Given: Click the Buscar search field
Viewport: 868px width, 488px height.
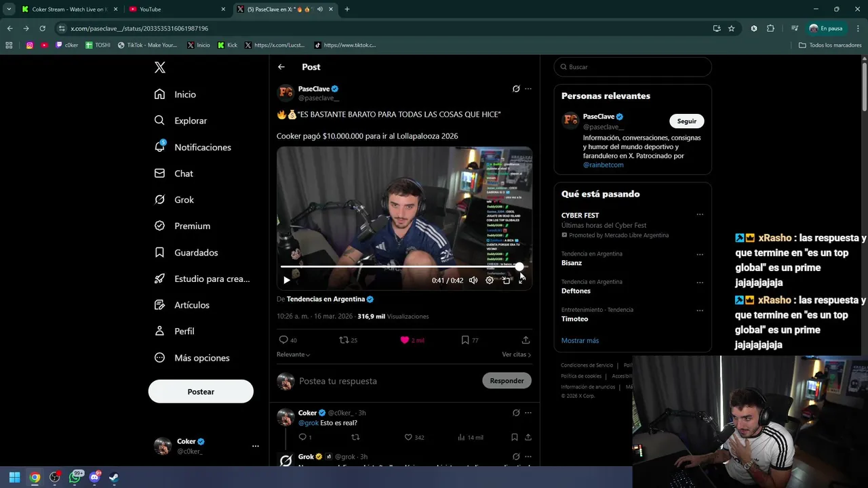Looking at the screenshot, I should (633, 67).
